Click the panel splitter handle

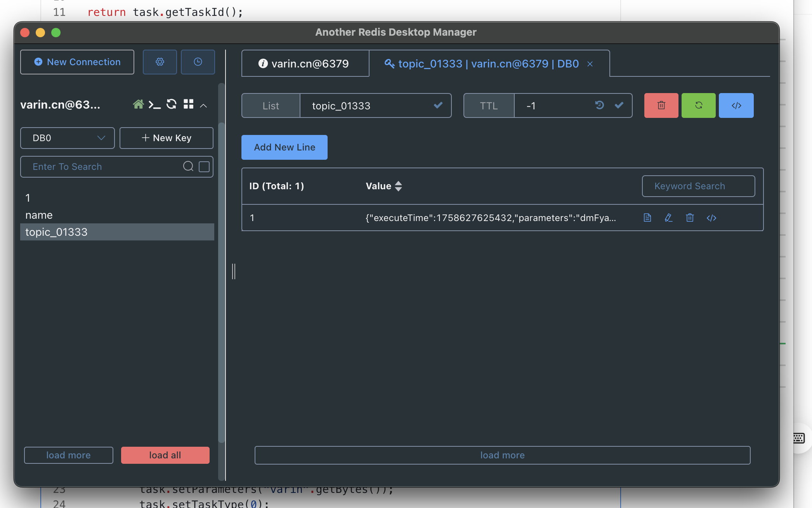pos(234,271)
